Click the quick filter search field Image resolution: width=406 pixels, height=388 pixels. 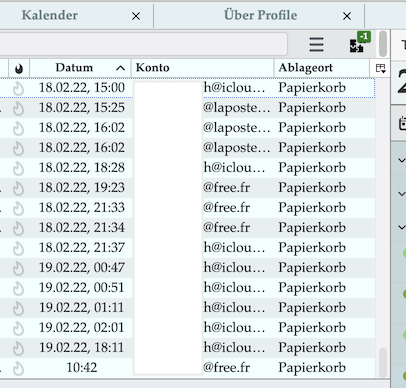(143, 44)
